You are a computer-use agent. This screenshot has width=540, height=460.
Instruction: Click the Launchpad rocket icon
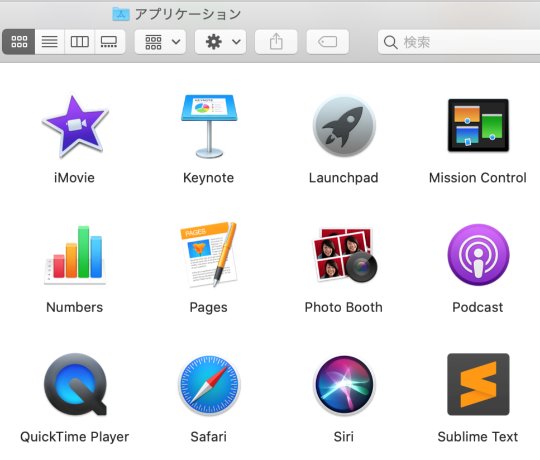pos(344,126)
